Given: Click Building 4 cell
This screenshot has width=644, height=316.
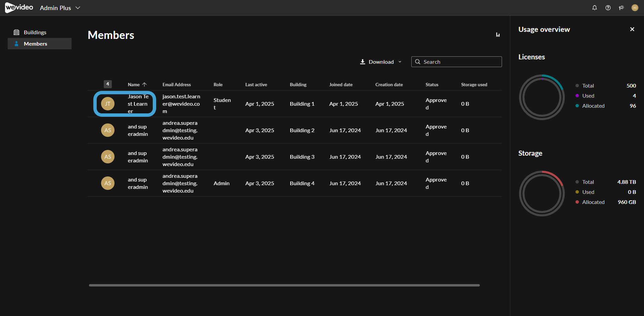Looking at the screenshot, I should pos(302,183).
